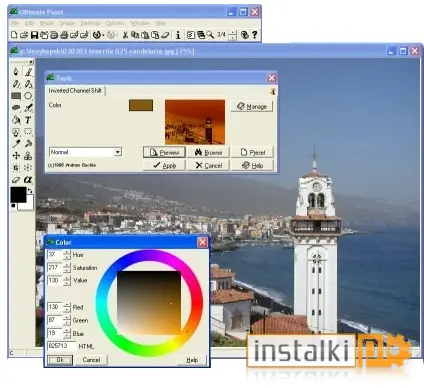Viewport: 424px width, 388px height.
Task: Open the Window menu
Action: click(140, 23)
